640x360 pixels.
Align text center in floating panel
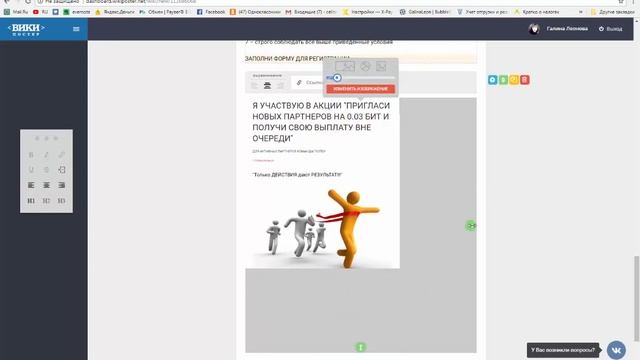(46, 185)
